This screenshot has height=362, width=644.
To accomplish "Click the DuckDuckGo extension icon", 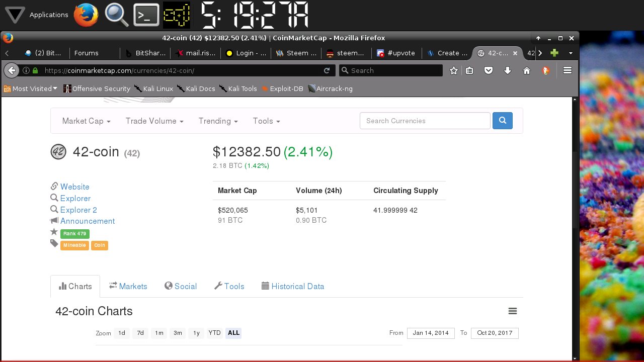I will pyautogui.click(x=546, y=70).
